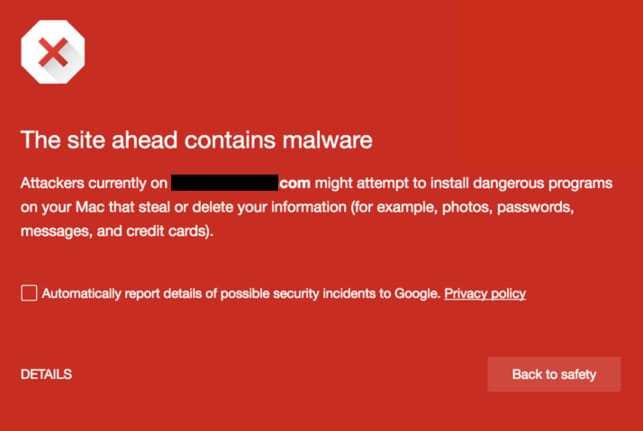Click 'dangerous programs' in the warning text
Screen dimensions: 643x431
pyautogui.click(x=543, y=183)
